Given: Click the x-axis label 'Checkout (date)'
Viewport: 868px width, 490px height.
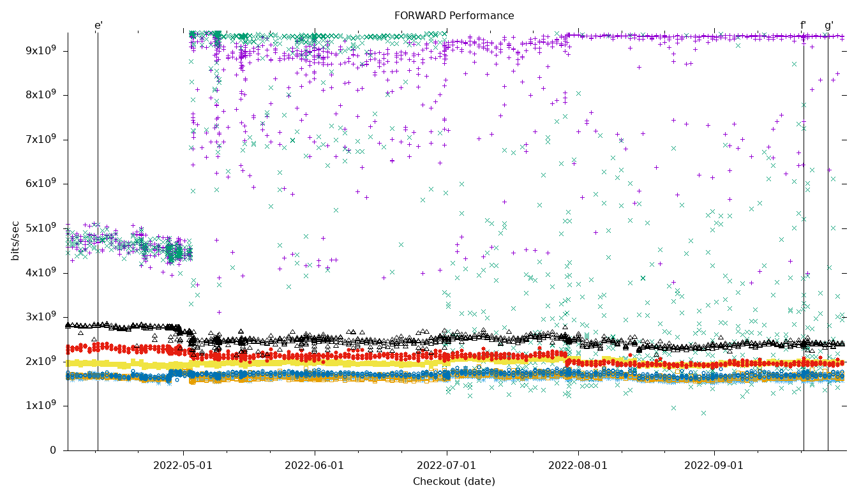Looking at the screenshot, I should 454,482.
